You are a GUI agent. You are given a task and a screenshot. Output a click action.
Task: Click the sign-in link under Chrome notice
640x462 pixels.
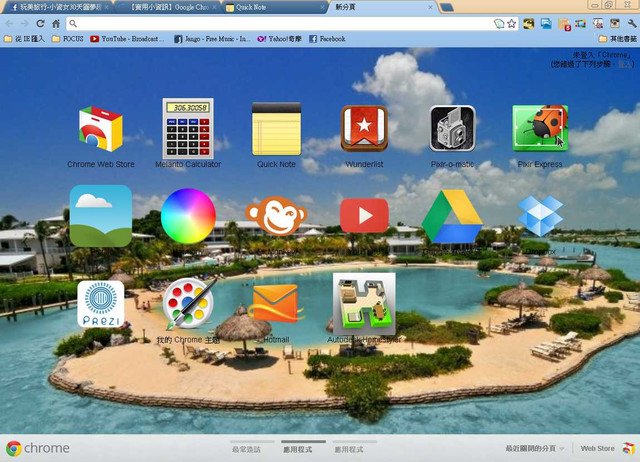(624, 64)
